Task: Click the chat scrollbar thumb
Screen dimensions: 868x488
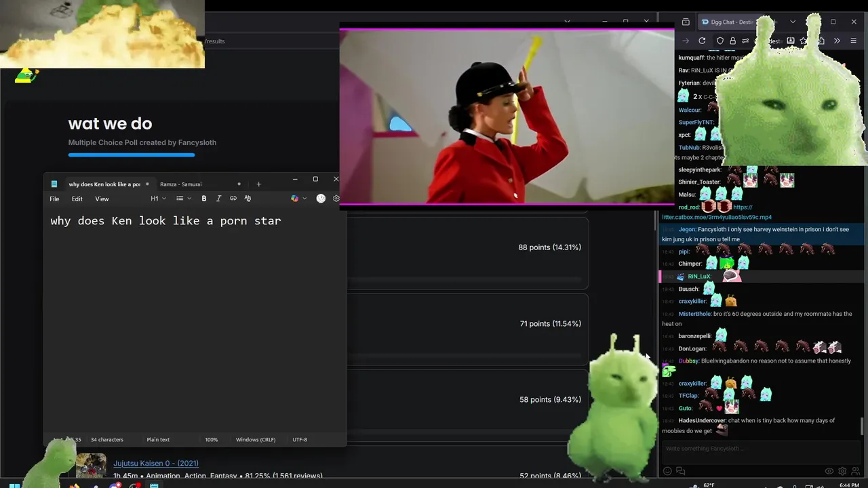Action: [x=863, y=426]
